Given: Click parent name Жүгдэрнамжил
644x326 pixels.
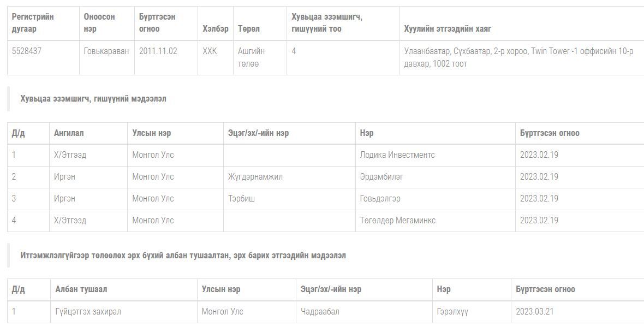Looking at the screenshot, I should point(255,177).
